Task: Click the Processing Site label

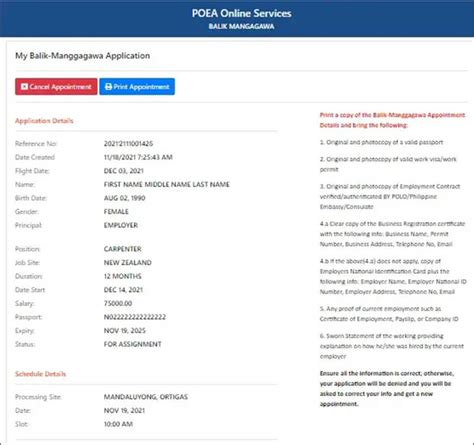Action: pyautogui.click(x=38, y=397)
